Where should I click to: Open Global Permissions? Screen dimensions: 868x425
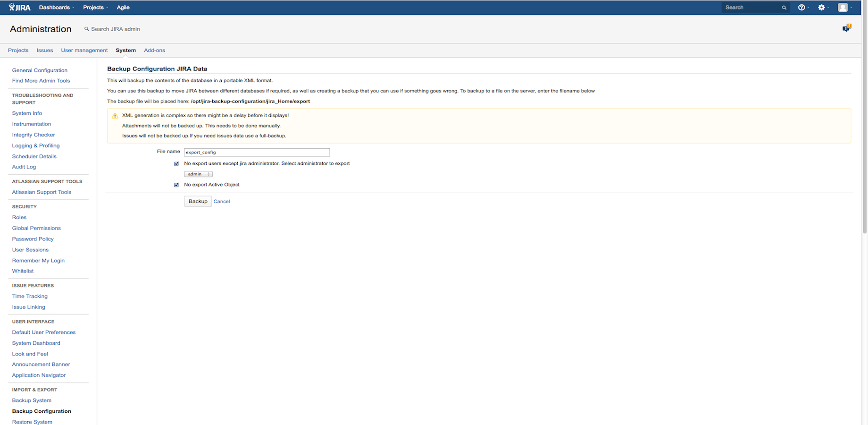36,228
